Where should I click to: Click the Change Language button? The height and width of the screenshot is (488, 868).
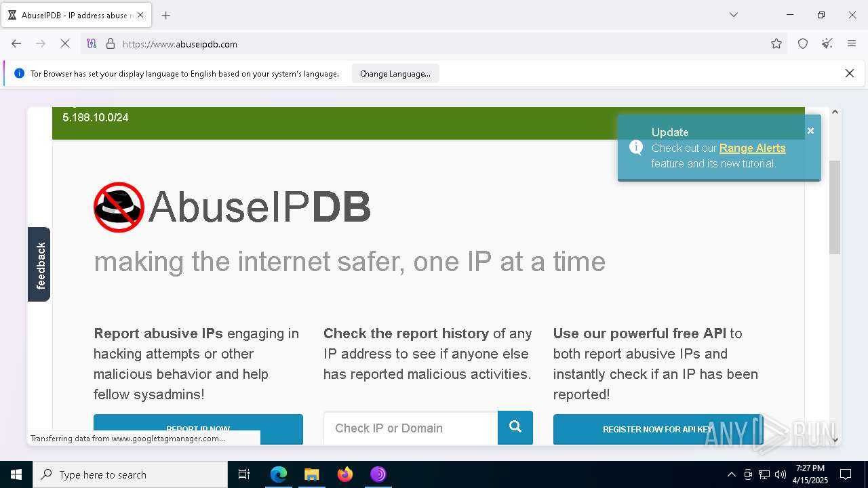(x=395, y=74)
